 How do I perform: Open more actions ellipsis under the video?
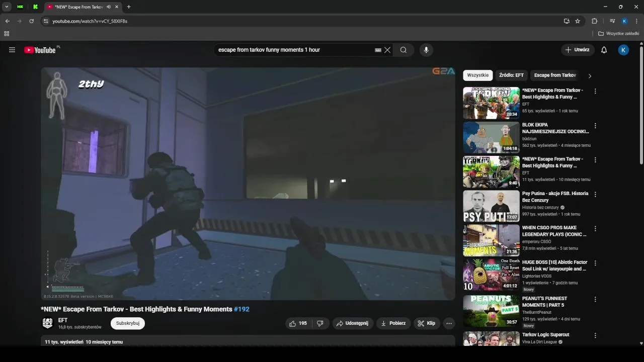449,323
